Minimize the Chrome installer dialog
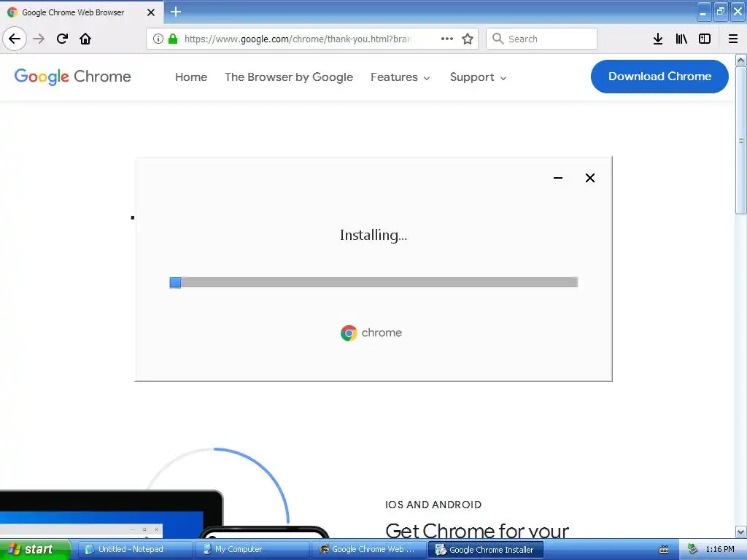 pyautogui.click(x=558, y=178)
